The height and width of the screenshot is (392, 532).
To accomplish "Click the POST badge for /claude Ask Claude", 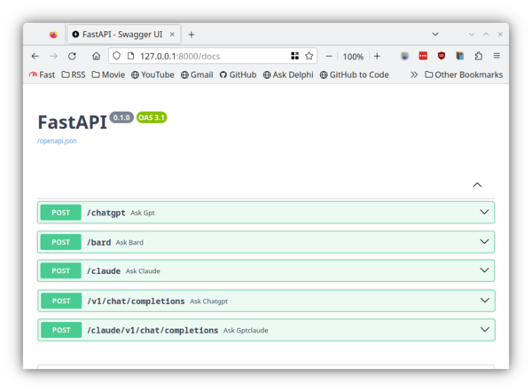I will tap(60, 270).
